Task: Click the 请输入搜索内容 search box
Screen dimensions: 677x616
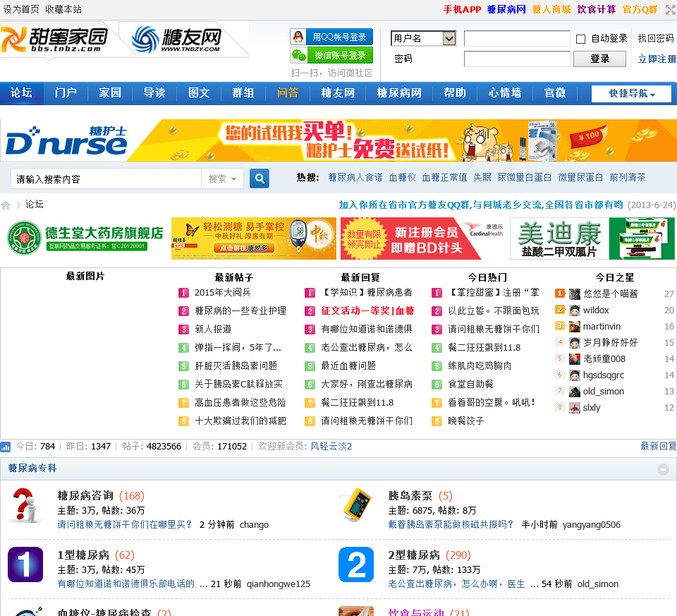Action: coord(106,179)
